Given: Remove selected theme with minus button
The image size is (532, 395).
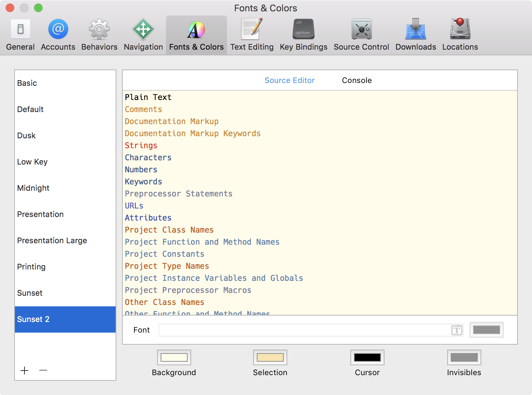Looking at the screenshot, I should [x=43, y=371].
